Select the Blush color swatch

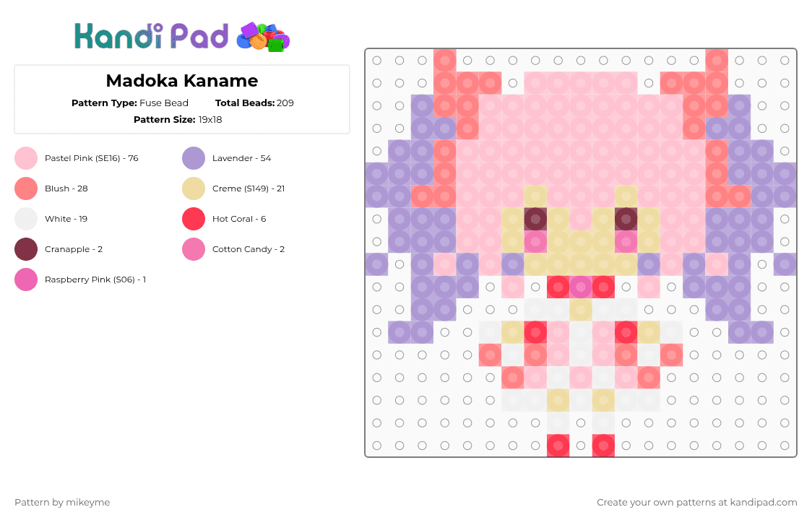click(26, 188)
